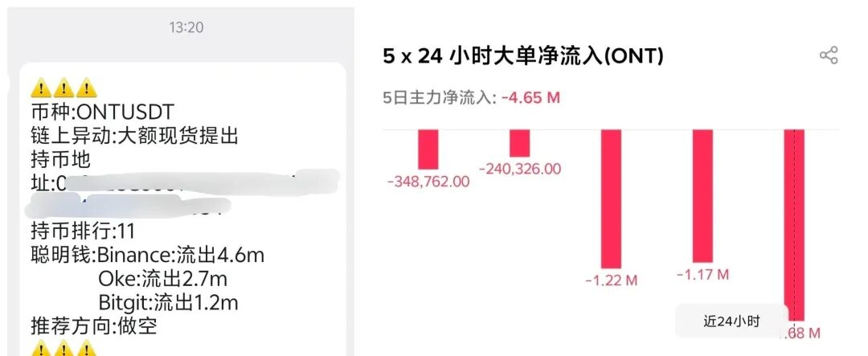This screenshot has width=868, height=356.
Task: Click the 币种:ONTUSDT line in message
Action: coord(103,113)
